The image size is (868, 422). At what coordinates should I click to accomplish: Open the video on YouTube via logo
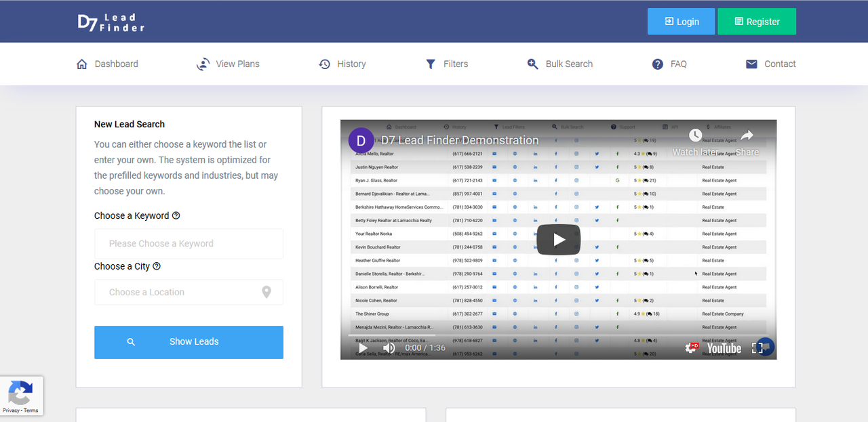click(724, 348)
